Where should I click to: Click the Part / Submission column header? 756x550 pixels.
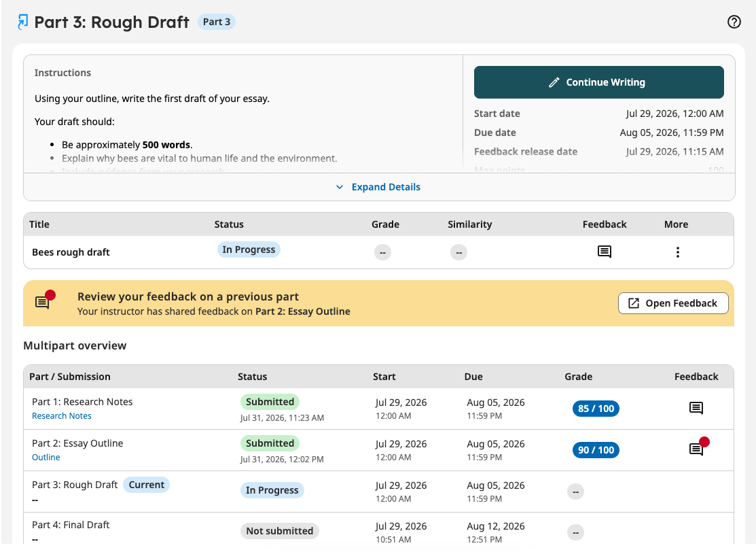(70, 377)
